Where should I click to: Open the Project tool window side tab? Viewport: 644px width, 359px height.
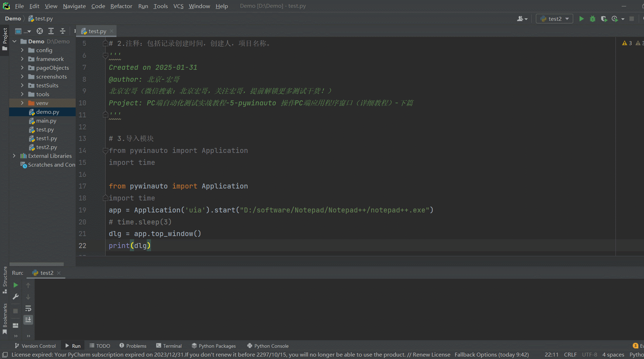[5, 39]
